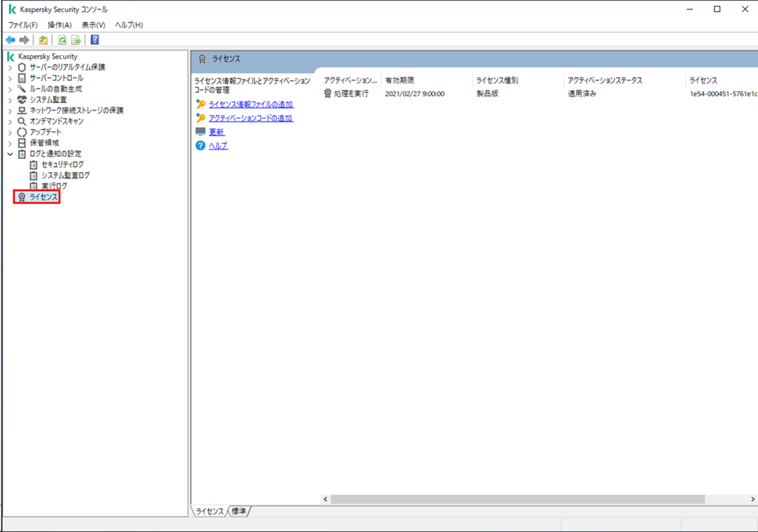
Task: Click the Forward arrow toolbar icon
Action: click(x=24, y=40)
